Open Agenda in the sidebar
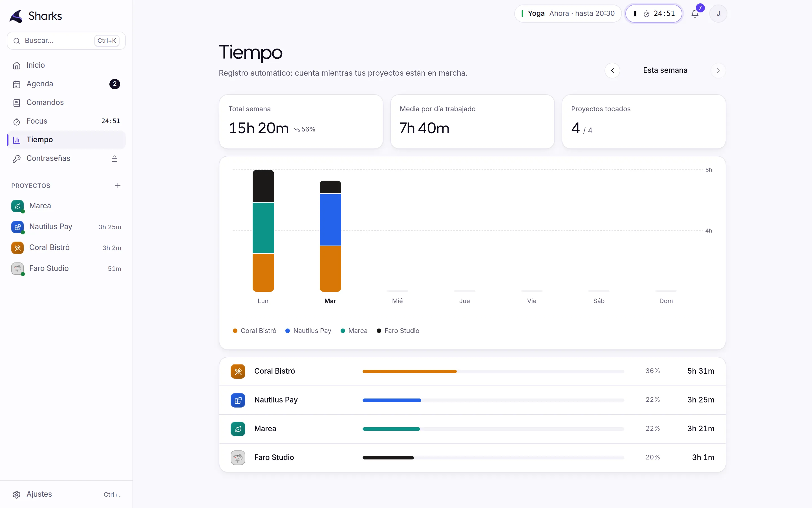Viewport: 812px width, 508px height. pos(66,84)
